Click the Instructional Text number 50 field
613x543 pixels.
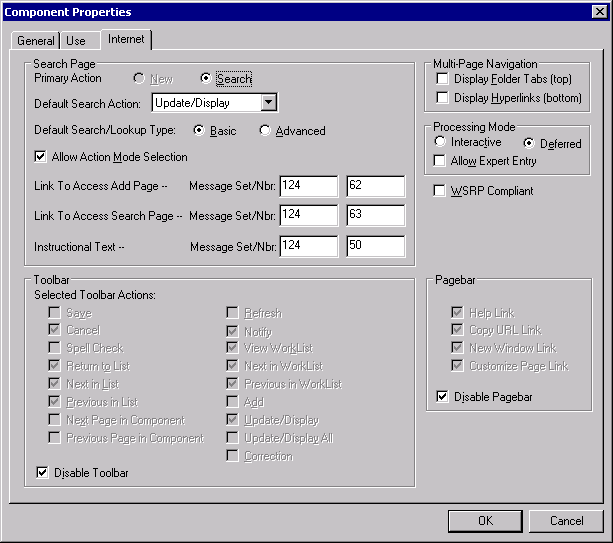pos(376,246)
